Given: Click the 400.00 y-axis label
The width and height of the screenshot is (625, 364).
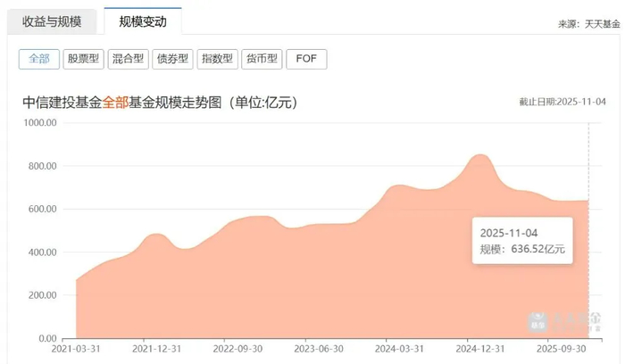Looking at the screenshot, I should coord(42,252).
